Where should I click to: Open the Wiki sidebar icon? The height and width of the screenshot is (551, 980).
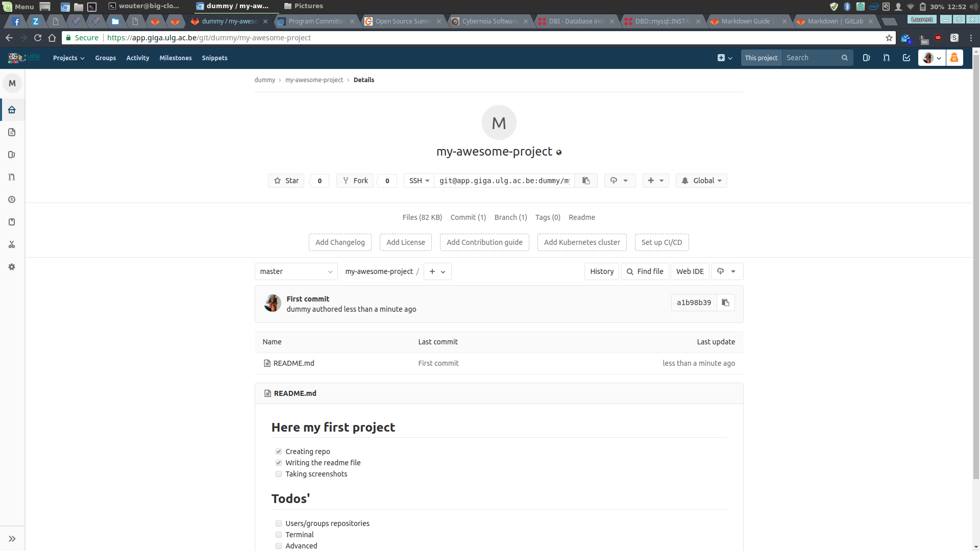(x=12, y=222)
